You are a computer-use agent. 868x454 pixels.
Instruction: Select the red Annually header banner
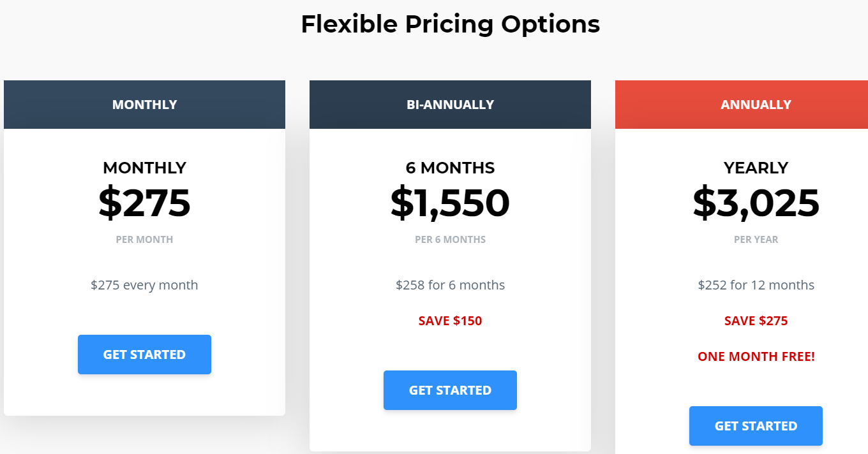[x=742, y=105]
